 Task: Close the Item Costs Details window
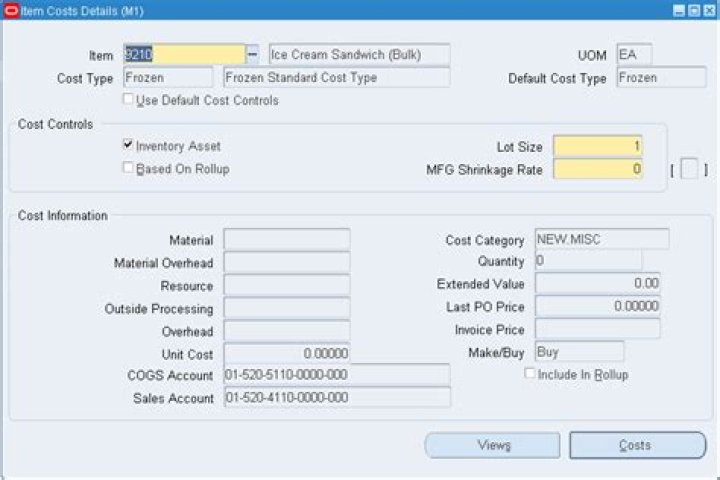[709, 10]
